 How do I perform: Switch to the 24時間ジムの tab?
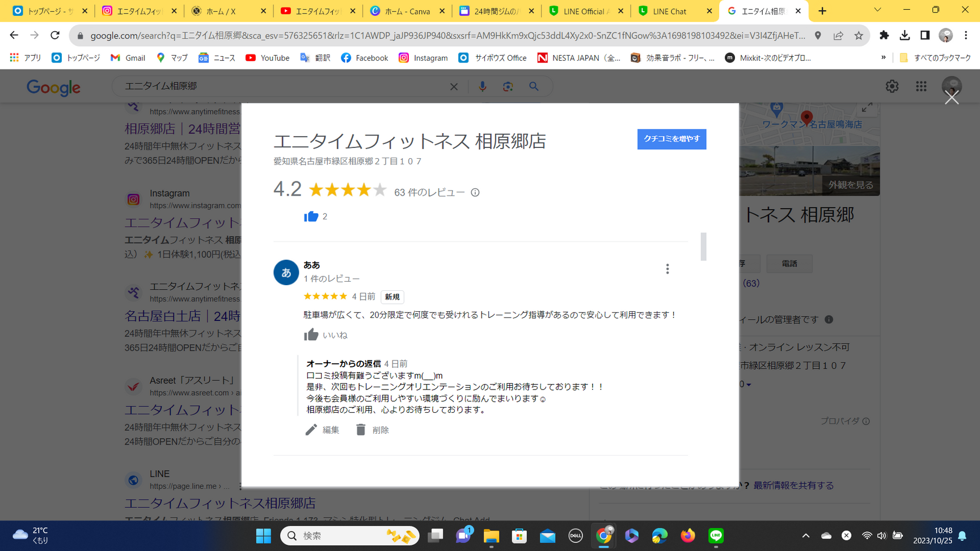point(496,11)
